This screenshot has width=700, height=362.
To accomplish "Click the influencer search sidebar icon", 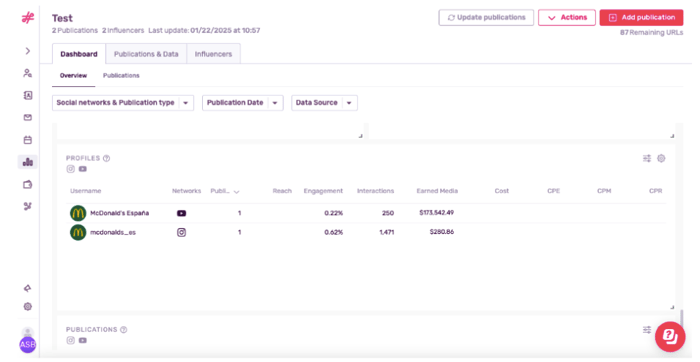I will point(28,73).
